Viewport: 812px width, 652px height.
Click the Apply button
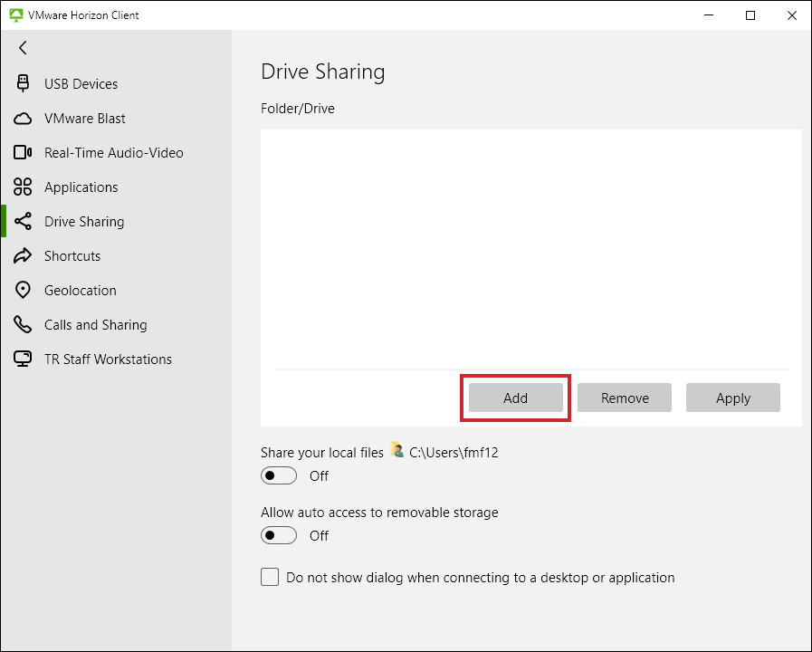click(733, 398)
